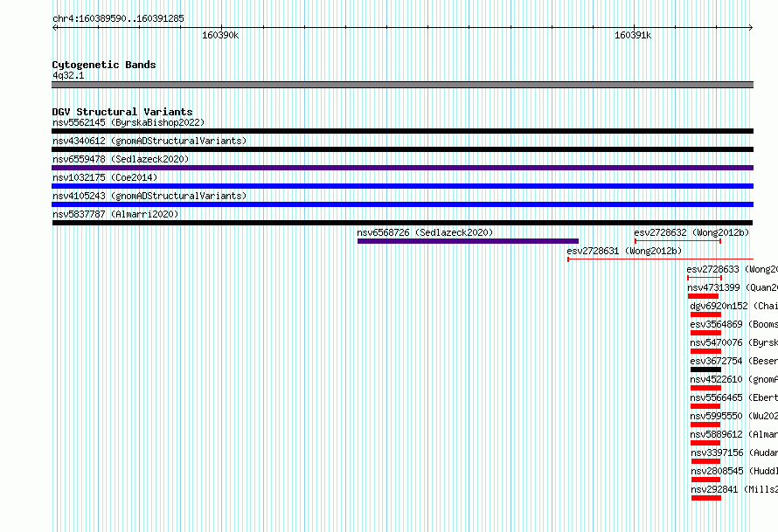778x532 pixels.
Task: Select the nsv6568726 (Sedlazeck2020) label
Action: tap(425, 232)
